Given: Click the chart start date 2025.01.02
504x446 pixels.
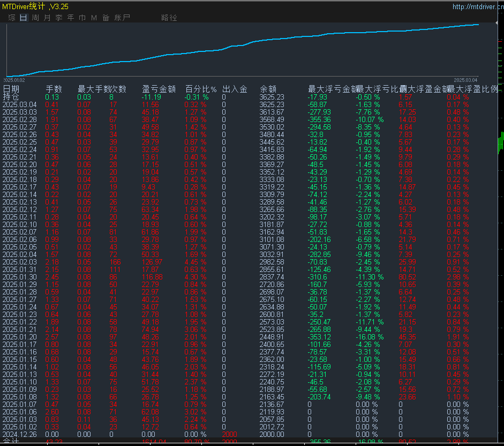Looking at the screenshot, I should [14, 80].
